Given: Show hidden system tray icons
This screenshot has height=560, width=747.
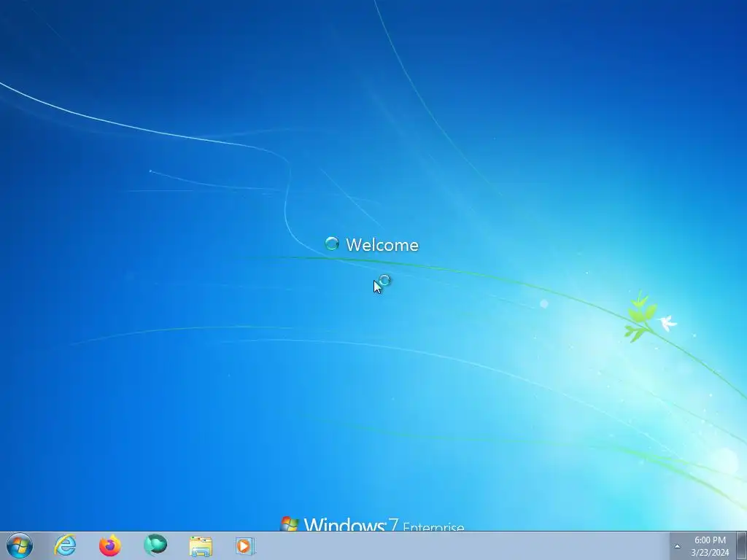Looking at the screenshot, I should 677,546.
